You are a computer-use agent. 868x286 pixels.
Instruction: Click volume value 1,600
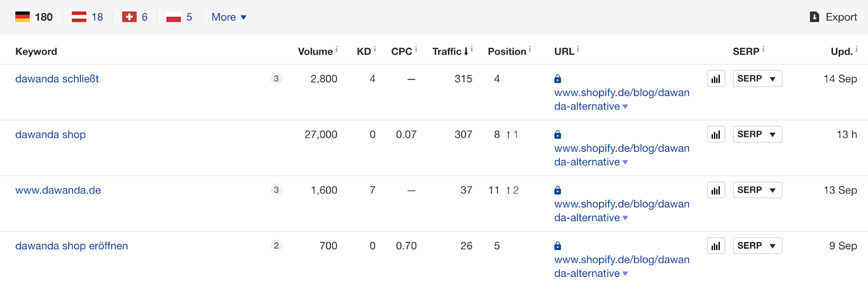coord(324,191)
